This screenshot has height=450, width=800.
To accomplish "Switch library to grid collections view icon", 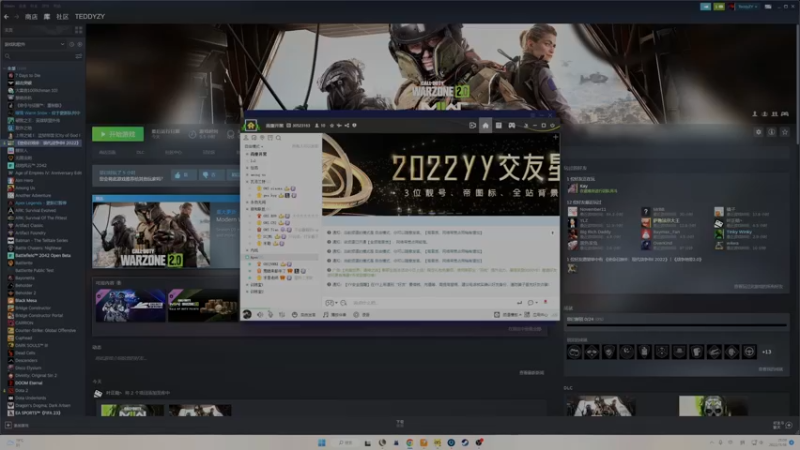I will pos(79,30).
